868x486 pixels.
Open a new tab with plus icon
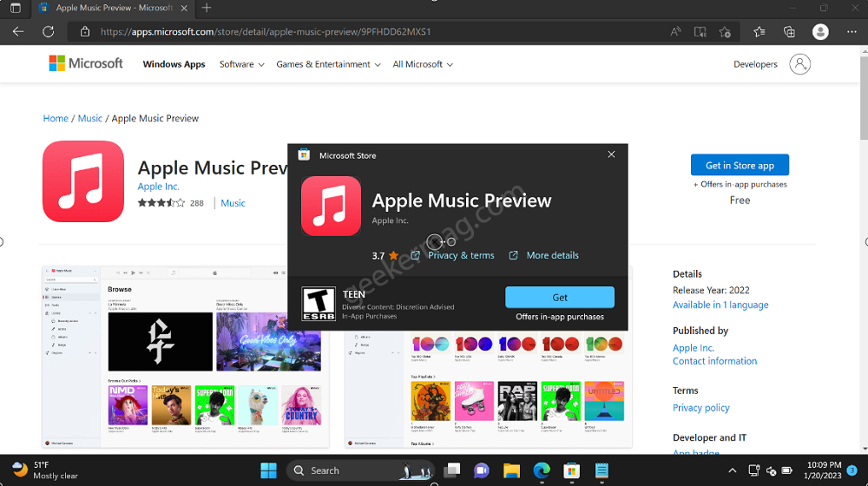pyautogui.click(x=207, y=8)
